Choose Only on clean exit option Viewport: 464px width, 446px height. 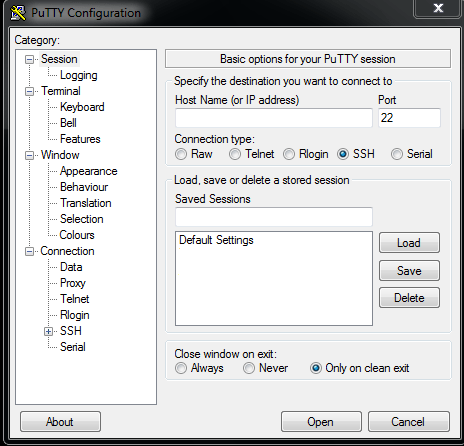pyautogui.click(x=316, y=368)
